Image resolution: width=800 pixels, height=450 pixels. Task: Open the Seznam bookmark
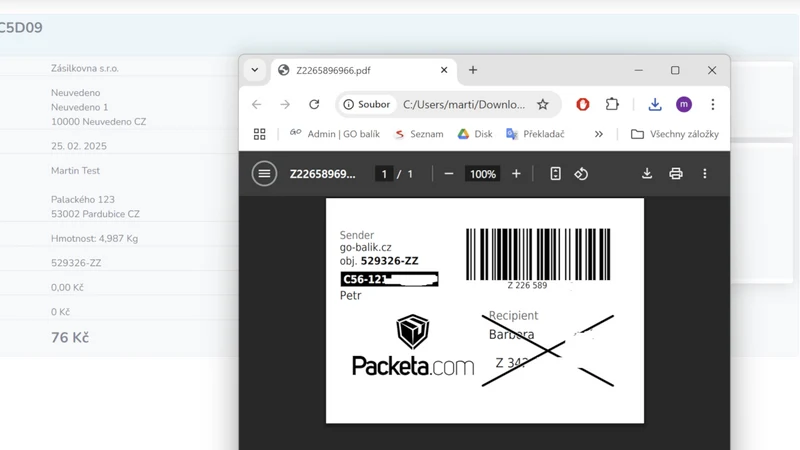pos(419,134)
